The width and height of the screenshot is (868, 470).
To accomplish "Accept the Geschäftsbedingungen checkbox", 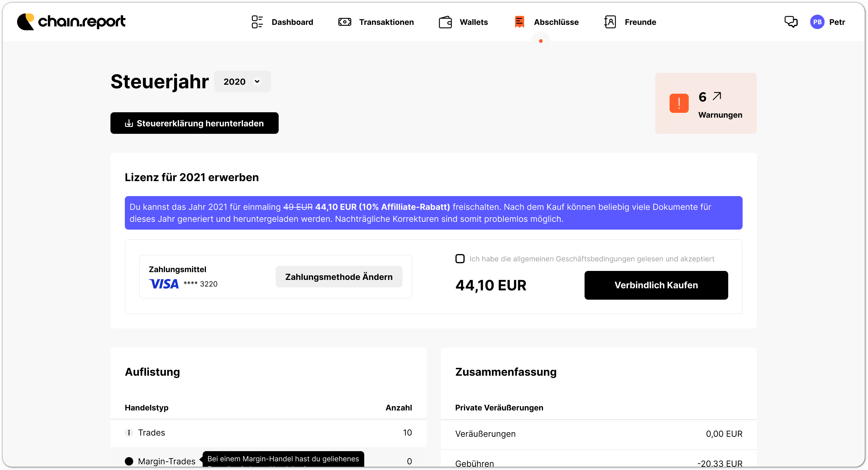I will [460, 258].
